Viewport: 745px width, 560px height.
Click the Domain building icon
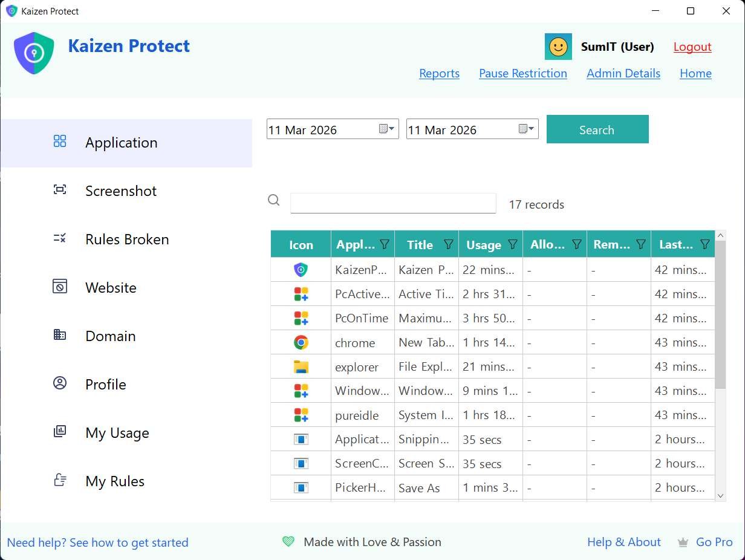[59, 335]
